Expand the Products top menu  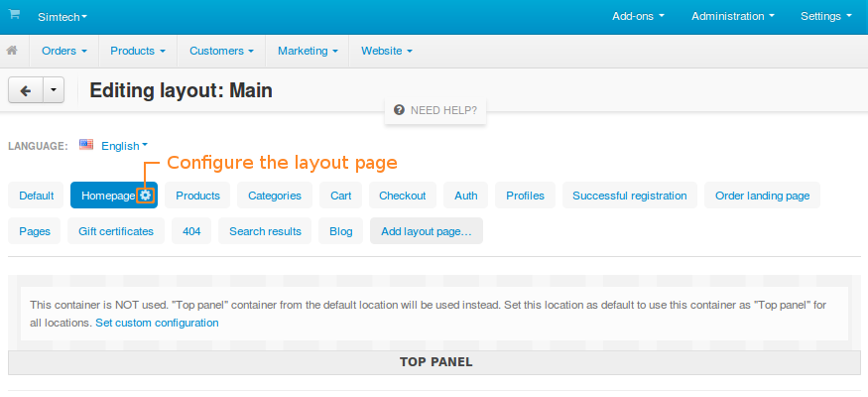pos(138,51)
